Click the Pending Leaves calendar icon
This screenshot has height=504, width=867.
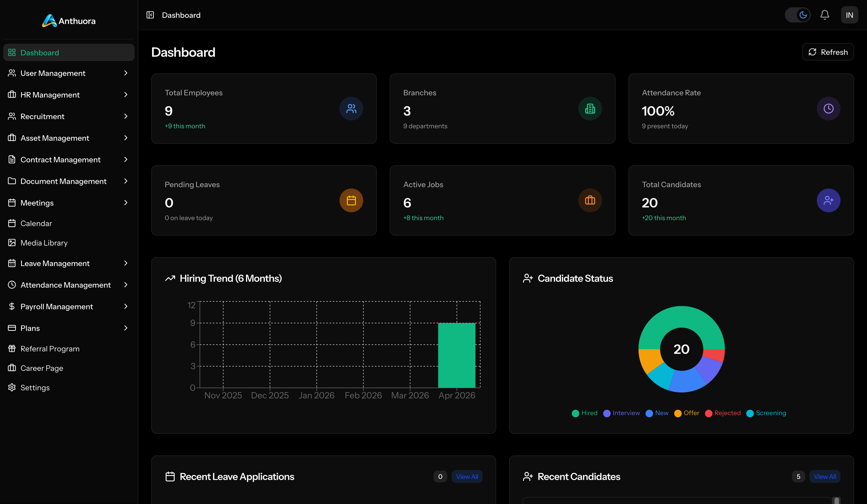[x=351, y=201]
